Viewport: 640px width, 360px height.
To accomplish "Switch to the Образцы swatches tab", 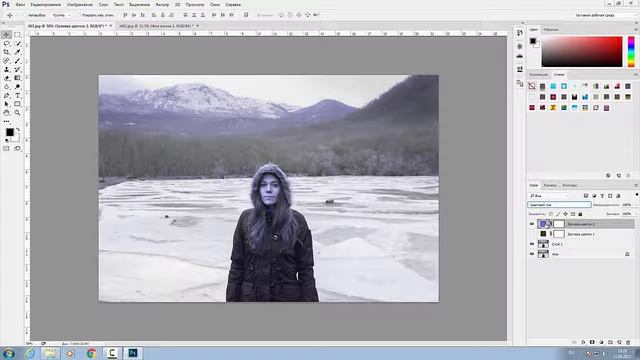I will [551, 29].
